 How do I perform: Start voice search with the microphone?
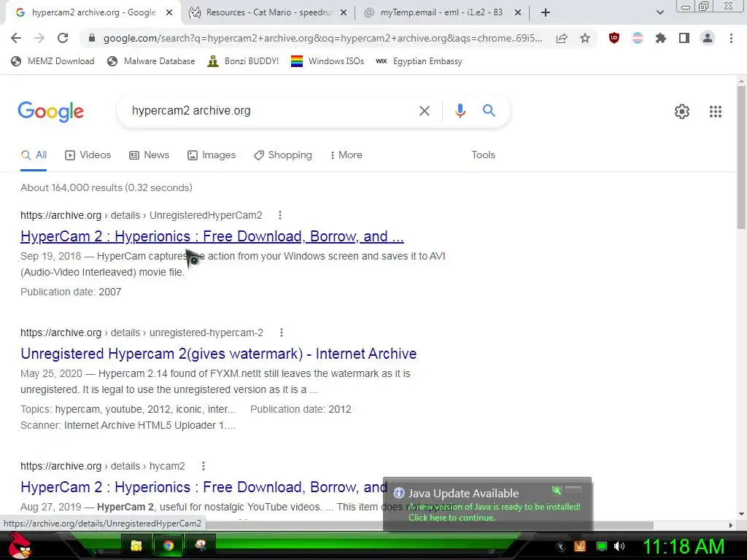click(x=460, y=111)
